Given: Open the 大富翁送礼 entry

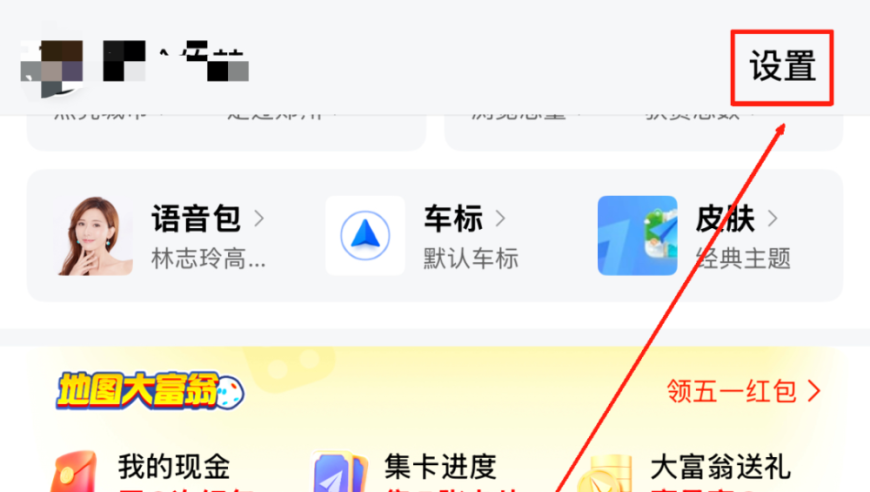Looking at the screenshot, I should pos(720,466).
